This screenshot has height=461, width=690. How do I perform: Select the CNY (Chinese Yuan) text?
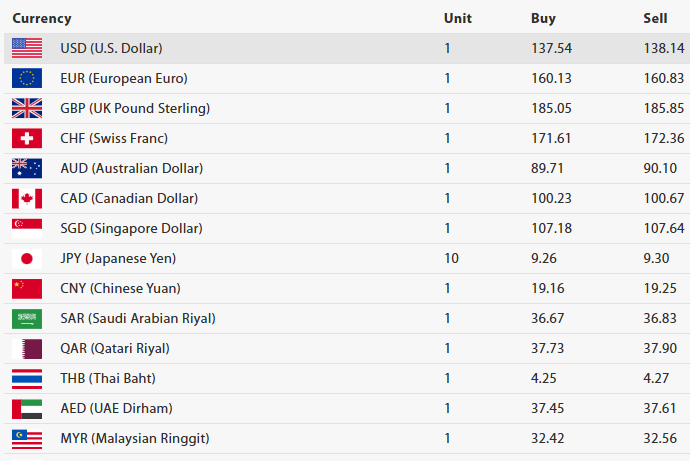120,288
